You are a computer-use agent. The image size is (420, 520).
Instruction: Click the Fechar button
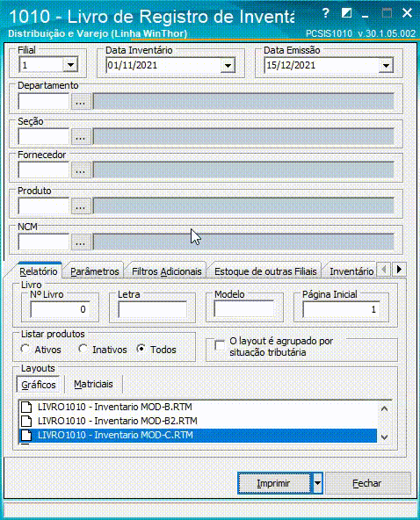(367, 483)
